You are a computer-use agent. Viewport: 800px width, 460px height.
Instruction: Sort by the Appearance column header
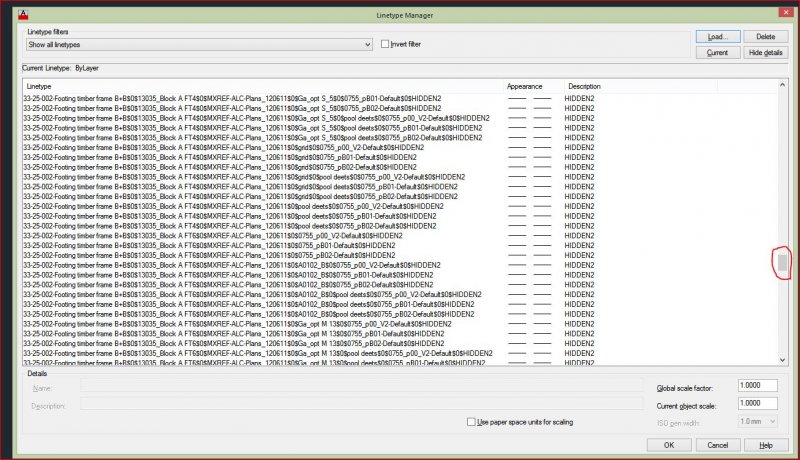534,86
